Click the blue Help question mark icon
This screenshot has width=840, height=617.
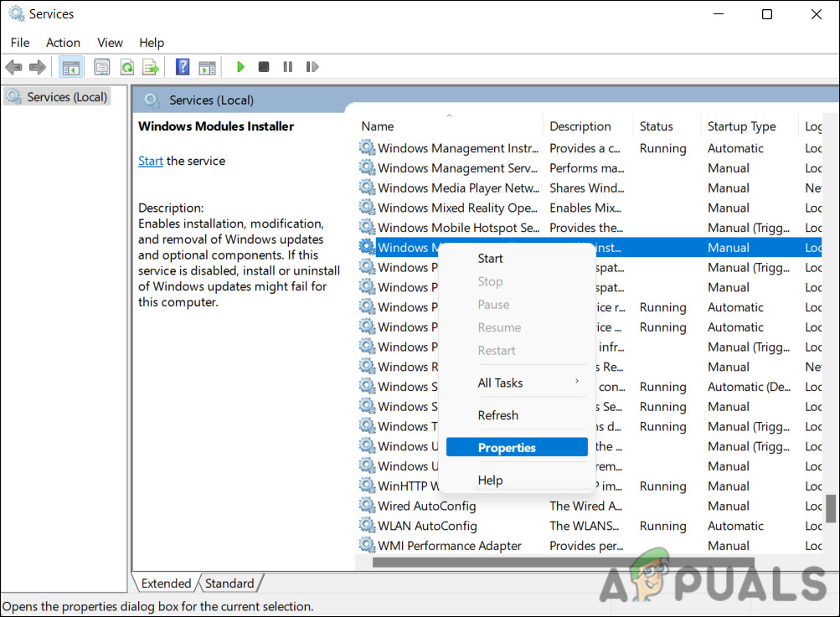(183, 67)
